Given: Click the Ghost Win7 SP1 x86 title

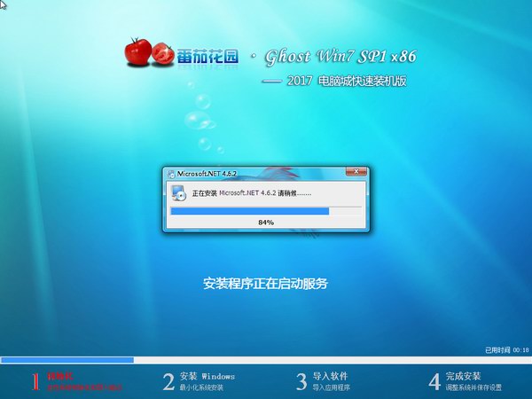Looking at the screenshot, I should 340,57.
